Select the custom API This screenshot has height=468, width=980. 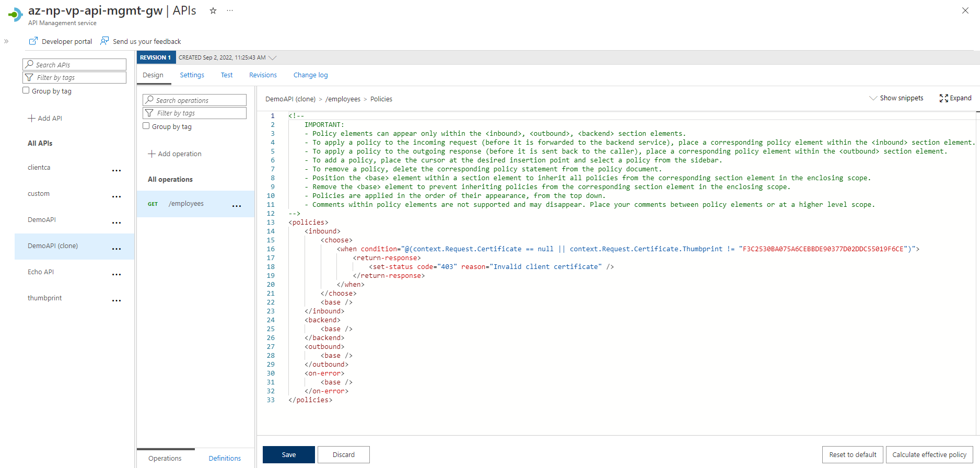click(x=39, y=194)
